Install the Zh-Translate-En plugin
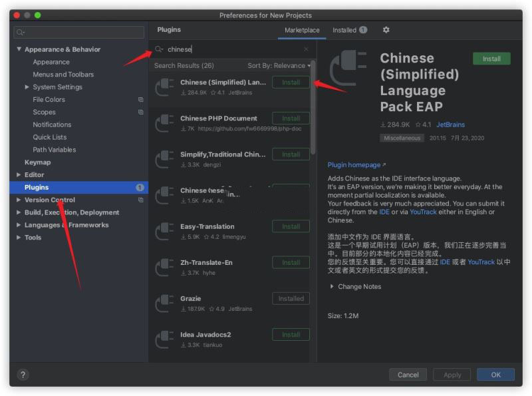This screenshot has height=396, width=532. [x=291, y=262]
